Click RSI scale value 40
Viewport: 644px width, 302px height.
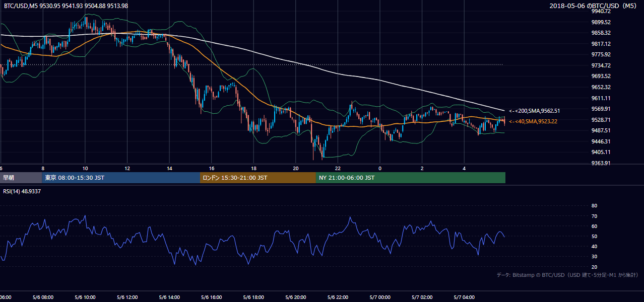coord(594,246)
